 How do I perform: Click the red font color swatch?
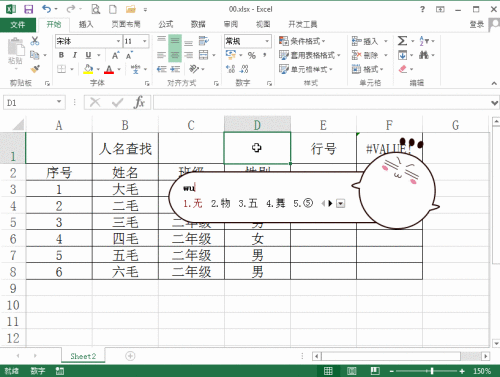[x=109, y=69]
